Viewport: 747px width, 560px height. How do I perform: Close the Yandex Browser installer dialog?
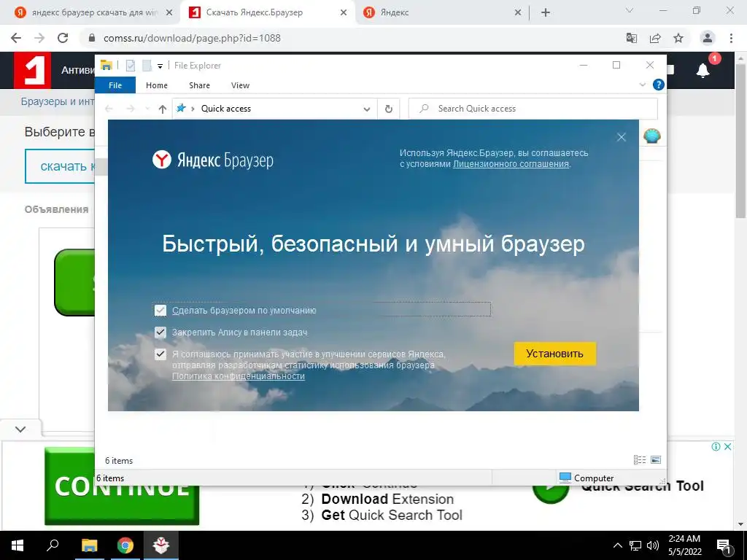pyautogui.click(x=622, y=137)
